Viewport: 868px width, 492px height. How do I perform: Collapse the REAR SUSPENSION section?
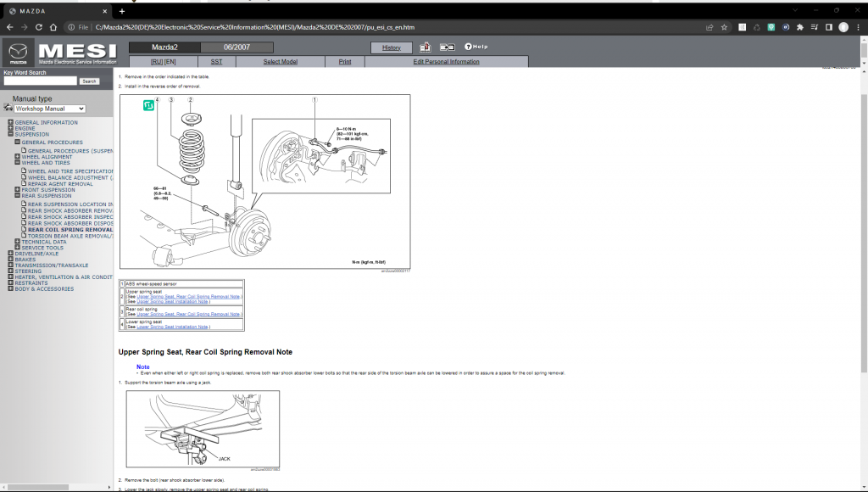[x=15, y=195]
